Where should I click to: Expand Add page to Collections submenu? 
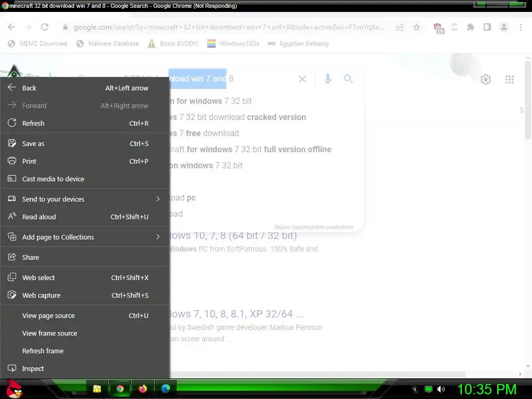[x=85, y=237]
